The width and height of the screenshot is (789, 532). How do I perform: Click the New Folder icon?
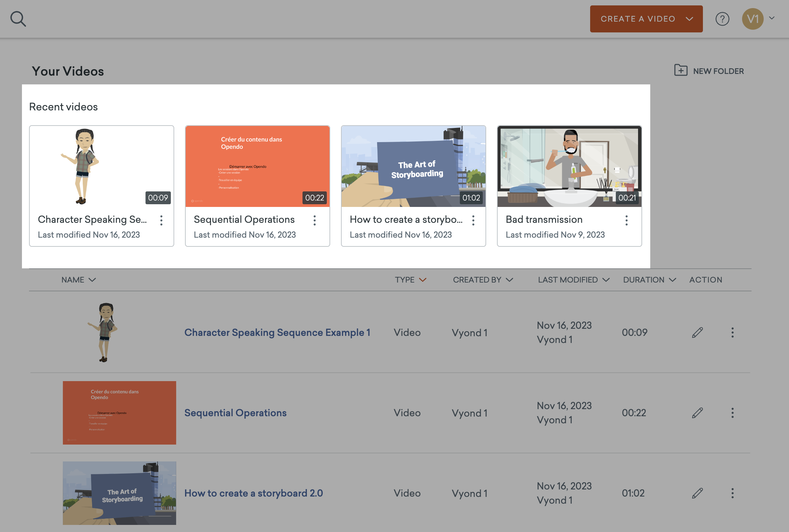(680, 70)
